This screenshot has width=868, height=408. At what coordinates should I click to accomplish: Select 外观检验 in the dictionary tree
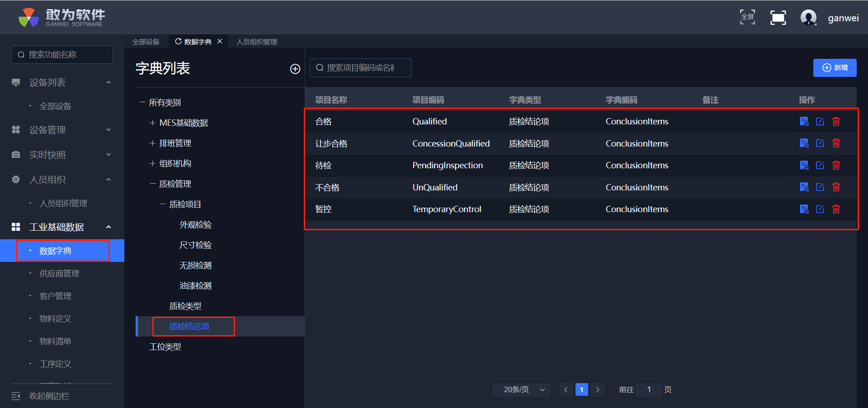195,225
